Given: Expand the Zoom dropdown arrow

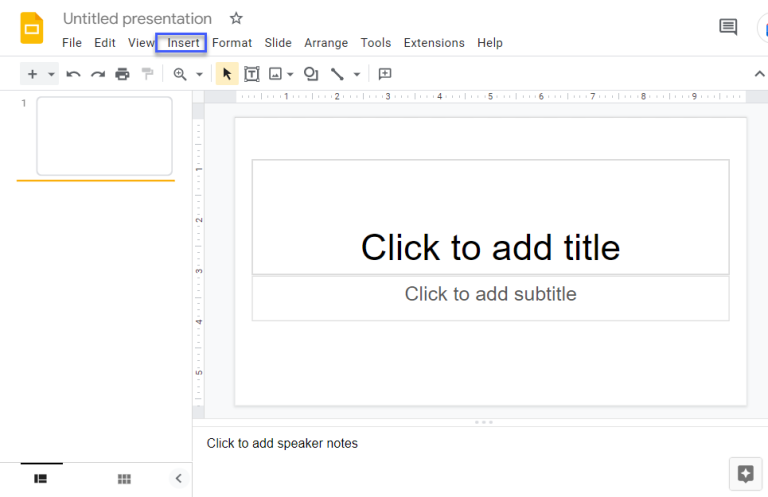Looking at the screenshot, I should pyautogui.click(x=199, y=75).
